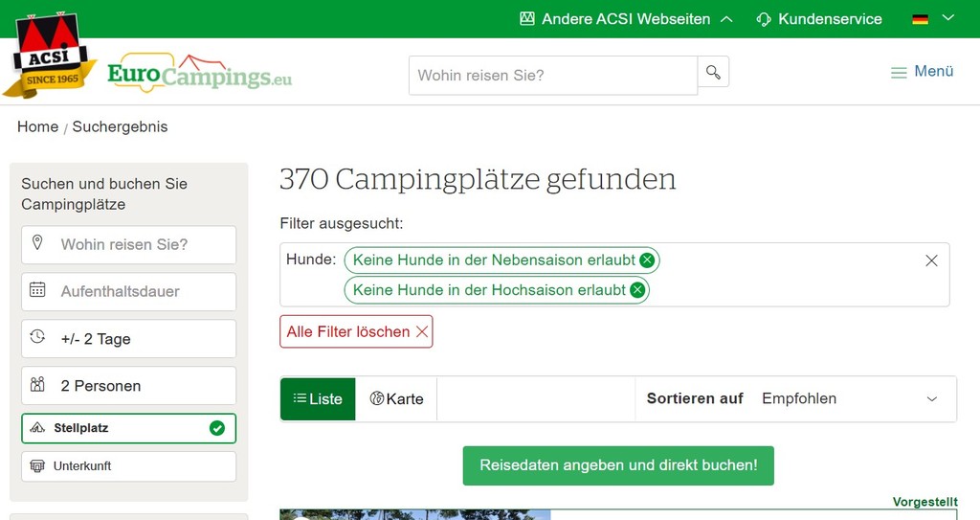Click the calendar icon beside Aufenthaltsdauer
This screenshot has width=980, height=520.
tap(37, 289)
